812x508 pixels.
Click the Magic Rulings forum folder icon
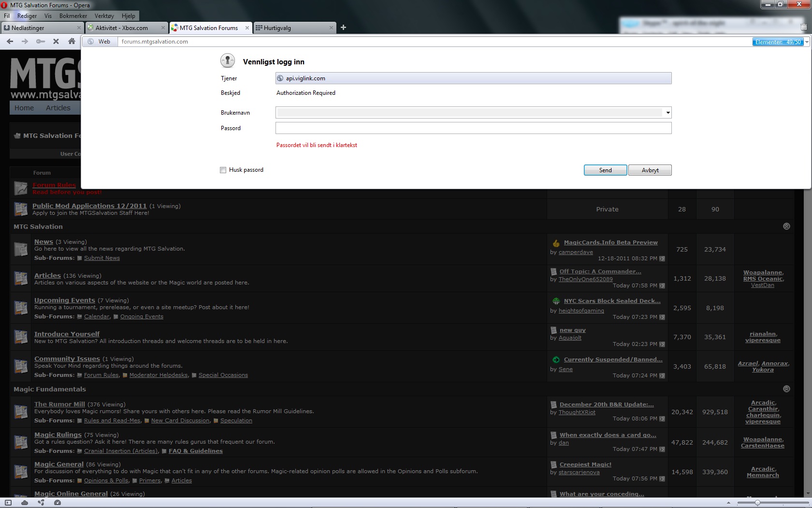(21, 442)
